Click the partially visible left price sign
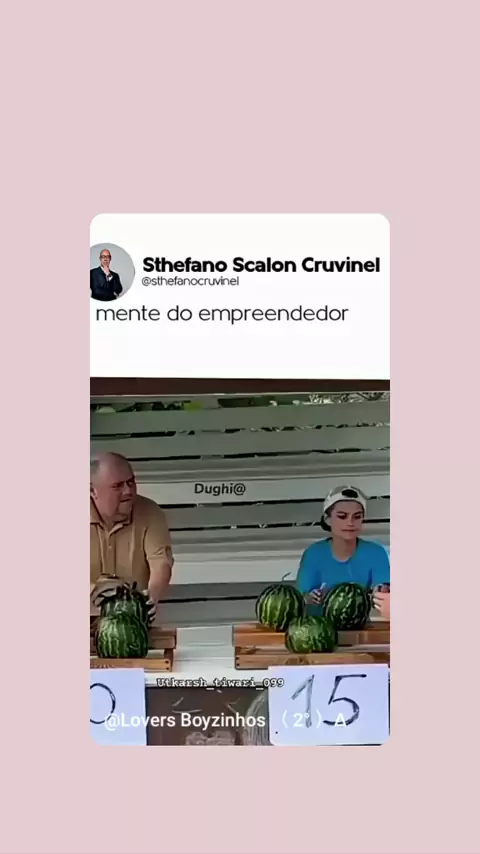The height and width of the screenshot is (854, 480). [x=117, y=706]
